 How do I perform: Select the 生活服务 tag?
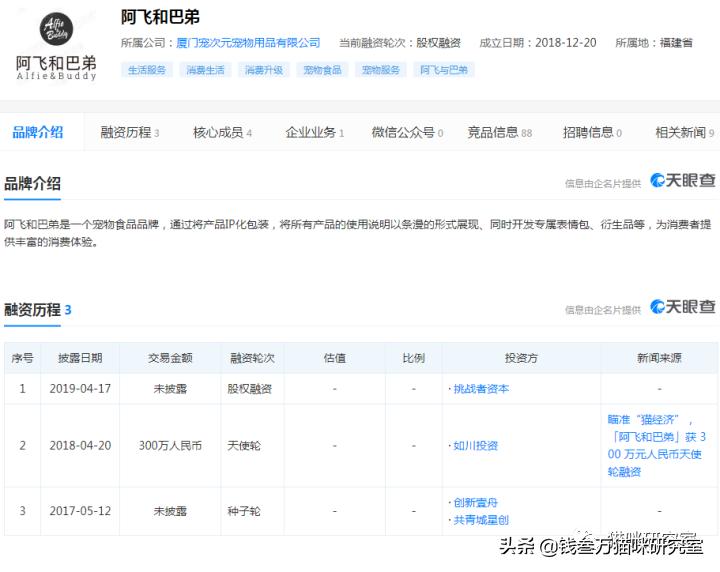tap(147, 70)
